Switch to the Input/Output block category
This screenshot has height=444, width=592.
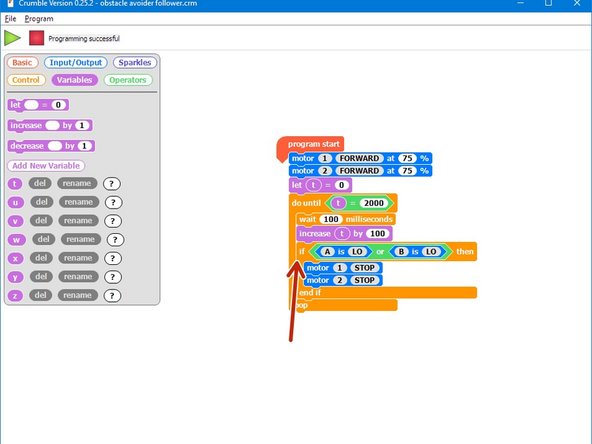[76, 62]
